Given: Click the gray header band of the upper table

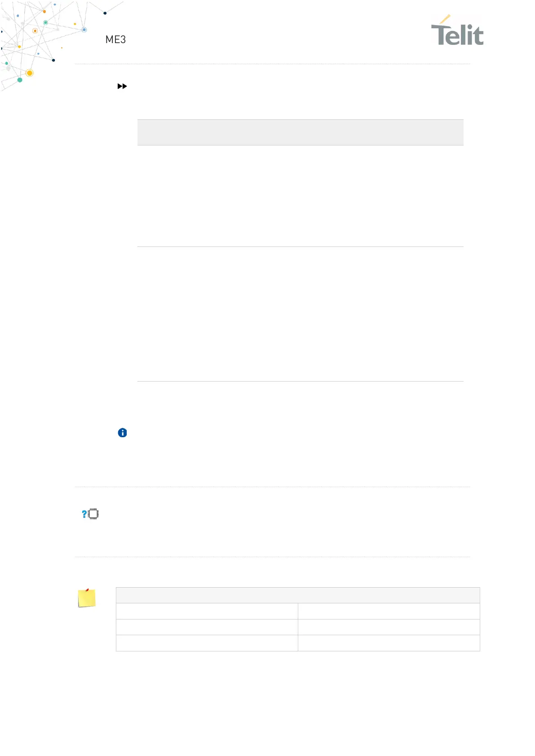Looking at the screenshot, I should 300,132.
